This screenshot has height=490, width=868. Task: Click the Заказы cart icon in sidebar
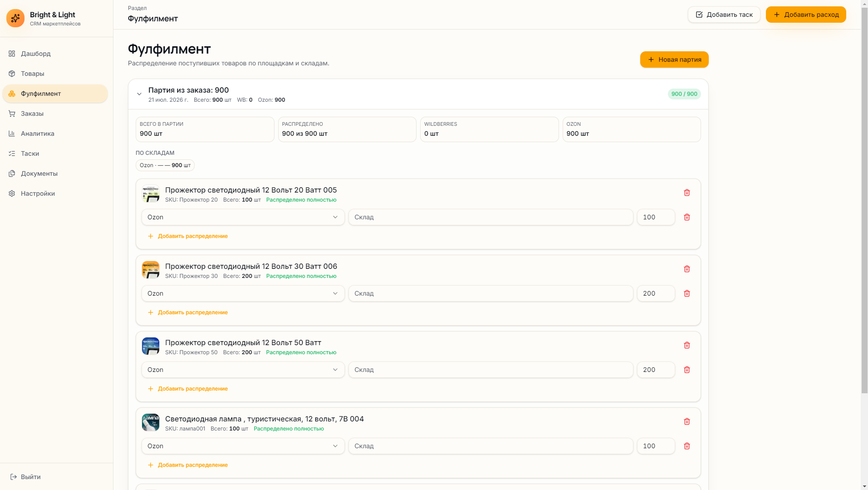12,114
